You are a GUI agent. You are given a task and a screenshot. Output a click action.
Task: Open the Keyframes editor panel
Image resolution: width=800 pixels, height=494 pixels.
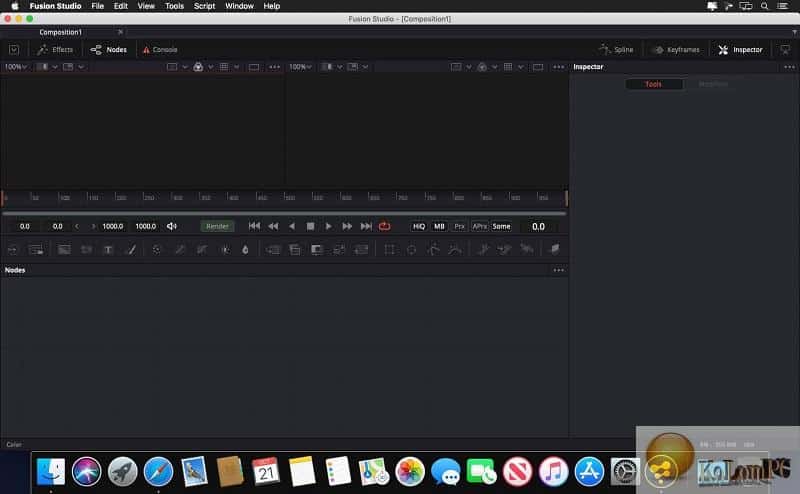point(677,50)
